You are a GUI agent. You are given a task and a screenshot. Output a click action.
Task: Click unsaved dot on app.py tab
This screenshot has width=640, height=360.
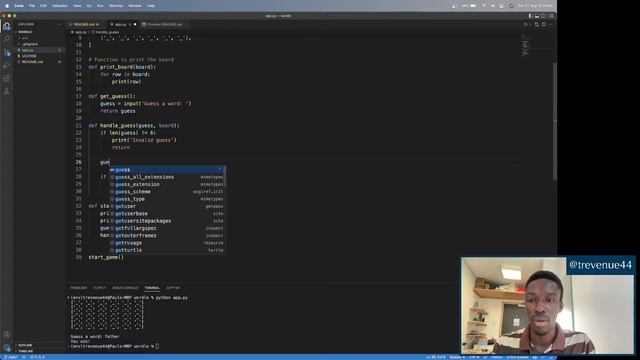pyautogui.click(x=135, y=24)
